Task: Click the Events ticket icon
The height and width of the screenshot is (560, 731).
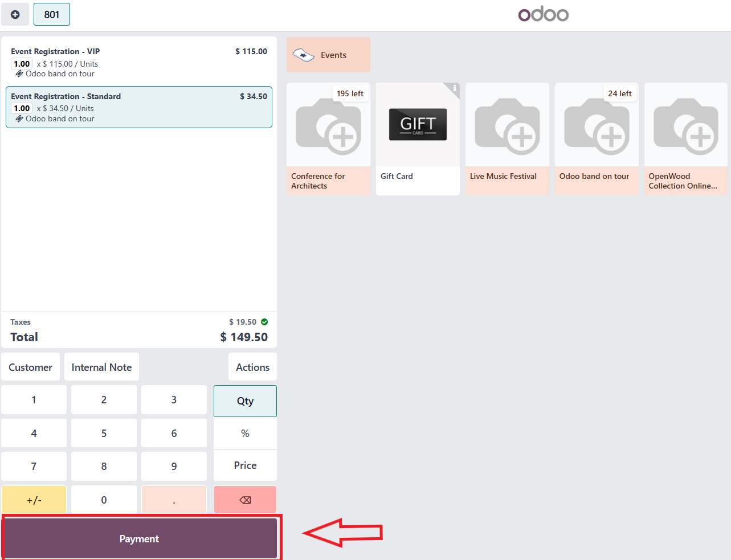Action: point(303,55)
